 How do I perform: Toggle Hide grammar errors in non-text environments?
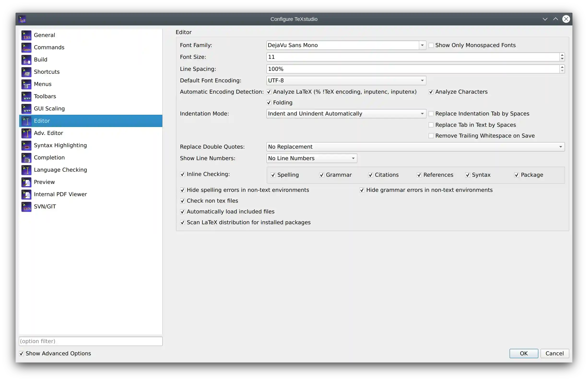click(x=362, y=190)
